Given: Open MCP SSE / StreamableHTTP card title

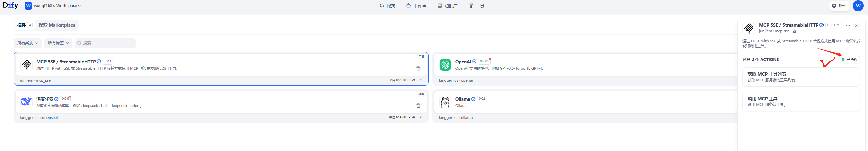Looking at the screenshot, I should point(66,62).
